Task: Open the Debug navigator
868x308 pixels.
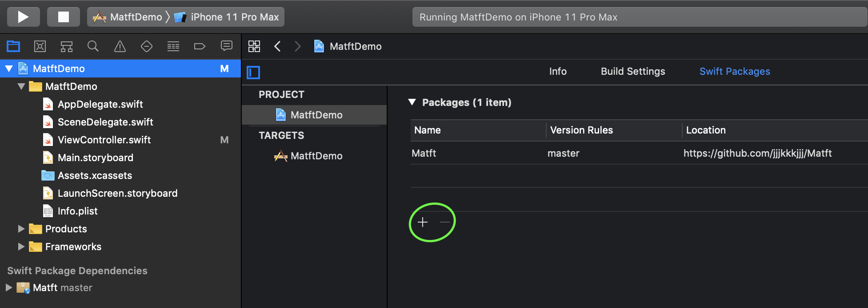Action: point(173,46)
